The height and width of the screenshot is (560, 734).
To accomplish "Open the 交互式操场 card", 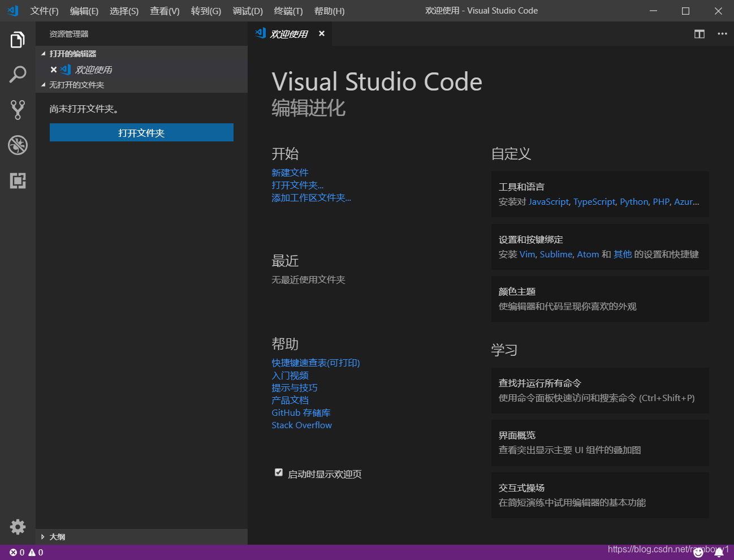I will [600, 495].
